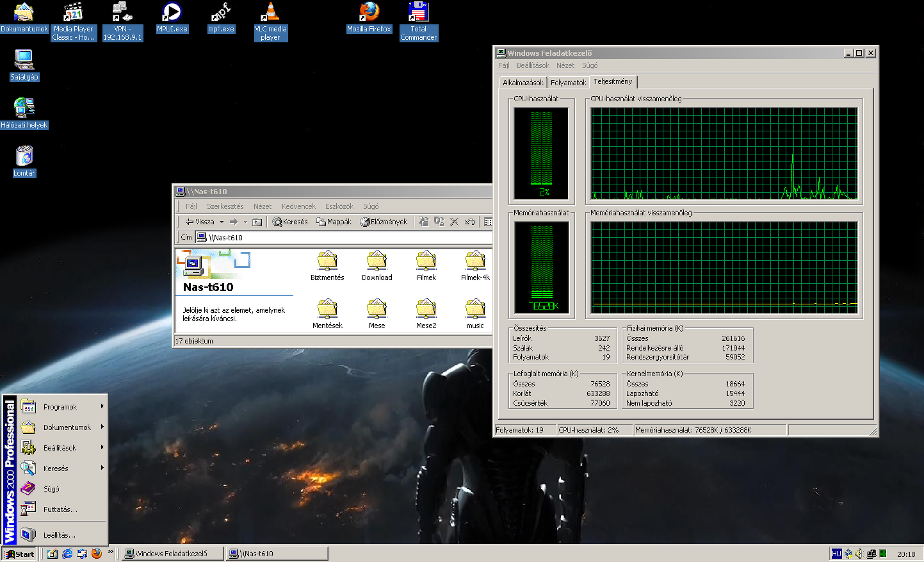Select the VPN 192.168.9.1 desktop shortcut
This screenshot has width=924, height=562.
tap(122, 21)
